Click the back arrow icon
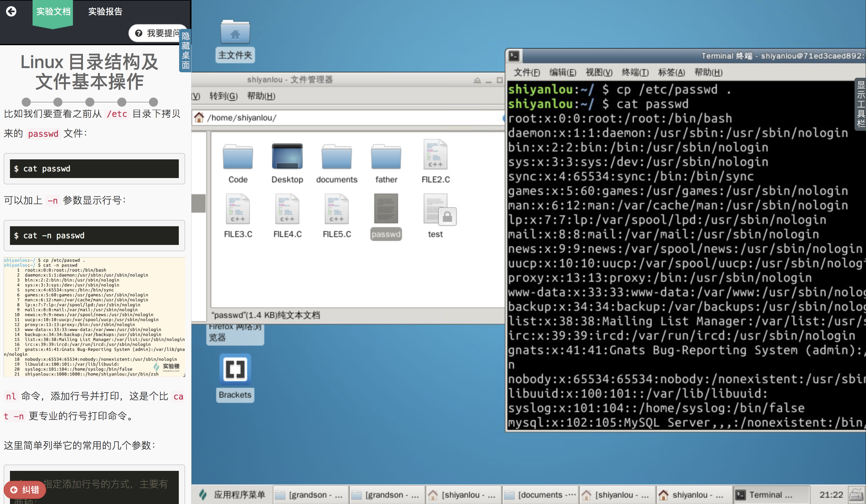 (11, 11)
